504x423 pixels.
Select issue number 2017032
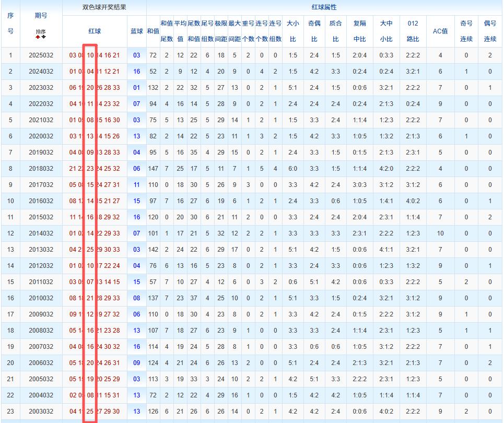41,185
